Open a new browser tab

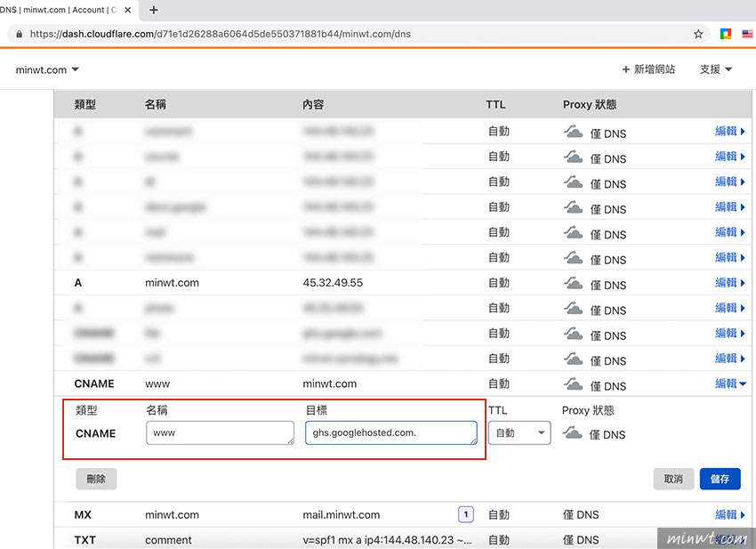(153, 10)
